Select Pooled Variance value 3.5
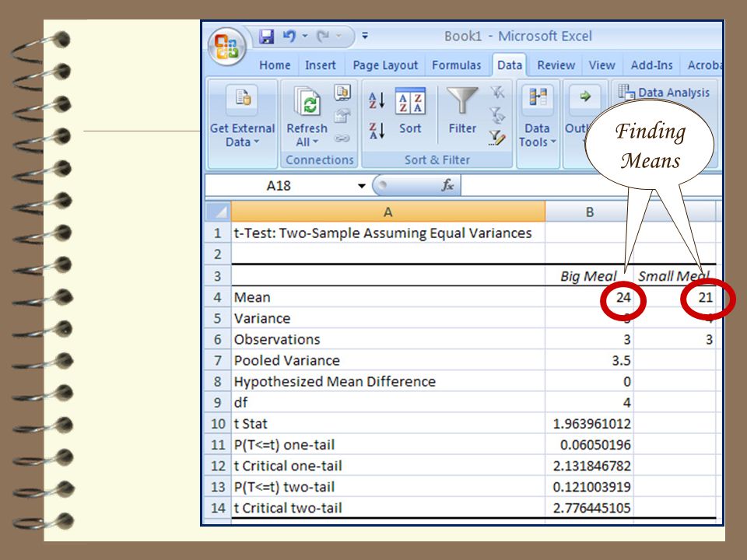Screen dimensions: 747x560 589,360
